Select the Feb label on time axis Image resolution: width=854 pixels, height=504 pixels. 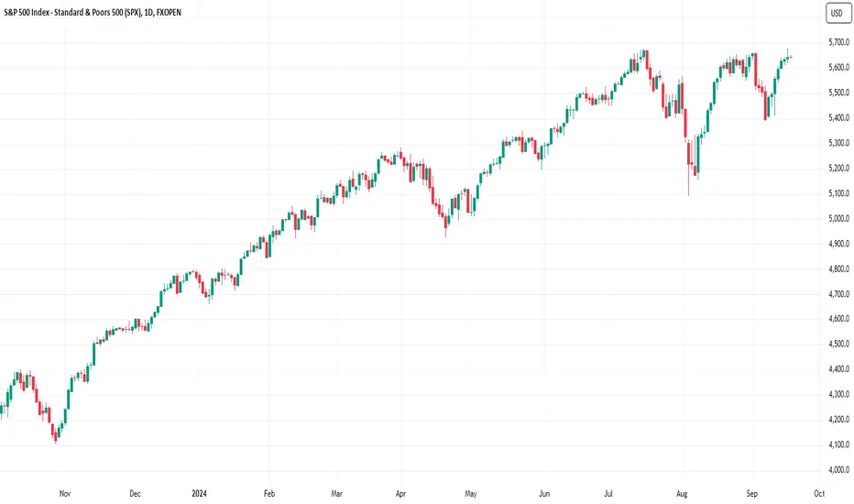point(269,494)
